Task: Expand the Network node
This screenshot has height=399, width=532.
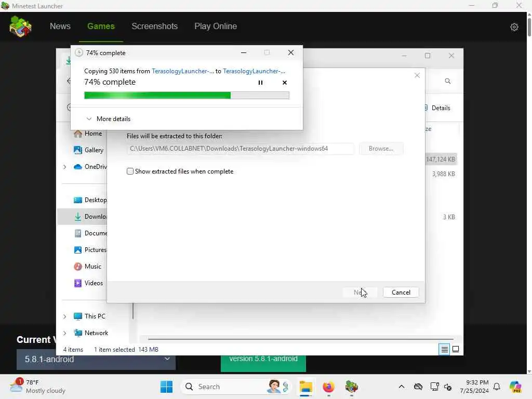Action: coord(64,333)
